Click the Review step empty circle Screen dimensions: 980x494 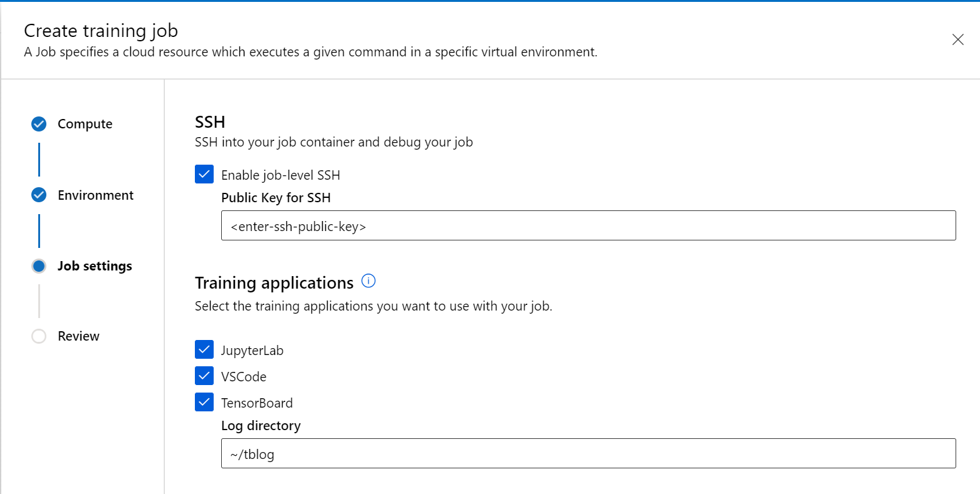39,336
